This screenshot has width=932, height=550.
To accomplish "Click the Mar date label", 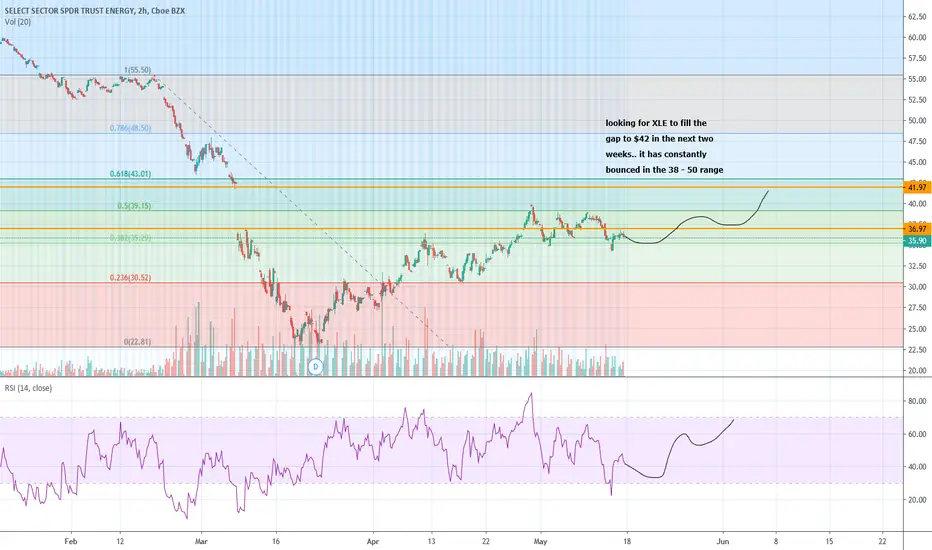I will pos(201,542).
